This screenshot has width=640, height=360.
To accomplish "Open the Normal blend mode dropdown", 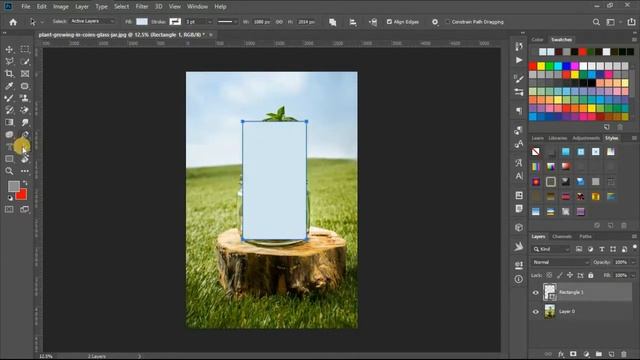I will tap(560, 262).
